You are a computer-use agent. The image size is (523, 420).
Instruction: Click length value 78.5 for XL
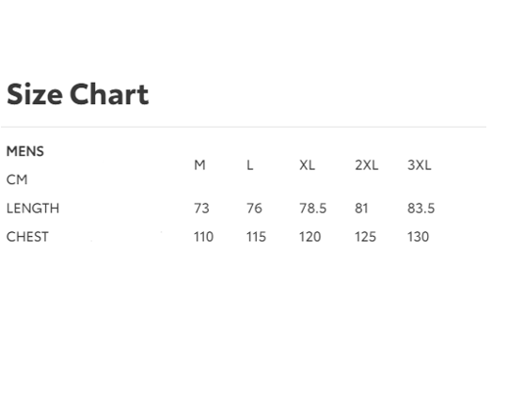(312, 209)
